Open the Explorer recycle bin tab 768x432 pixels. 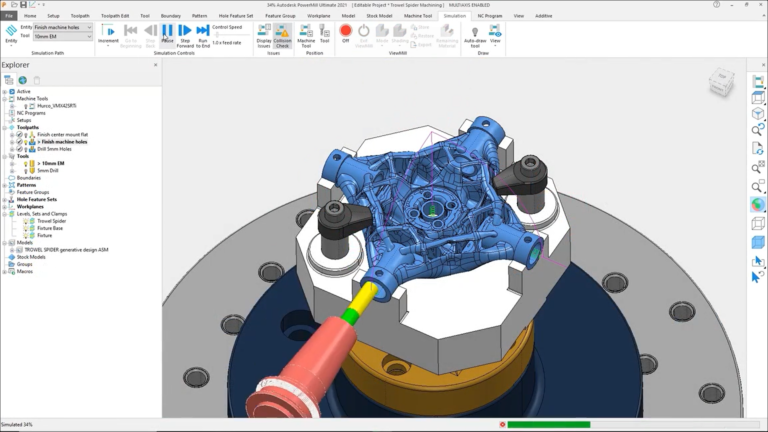pyautogui.click(x=37, y=80)
